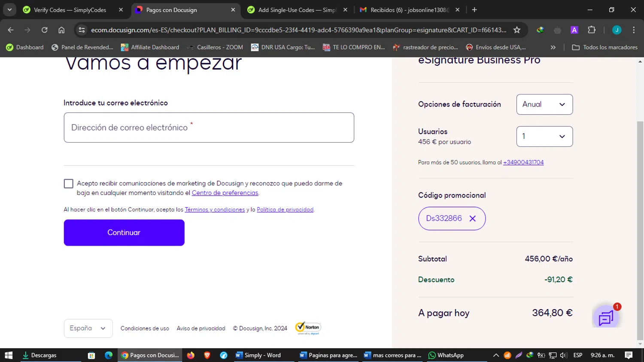Launch Firefox from the taskbar
Image resolution: width=644 pixels, height=362 pixels.
click(191, 355)
